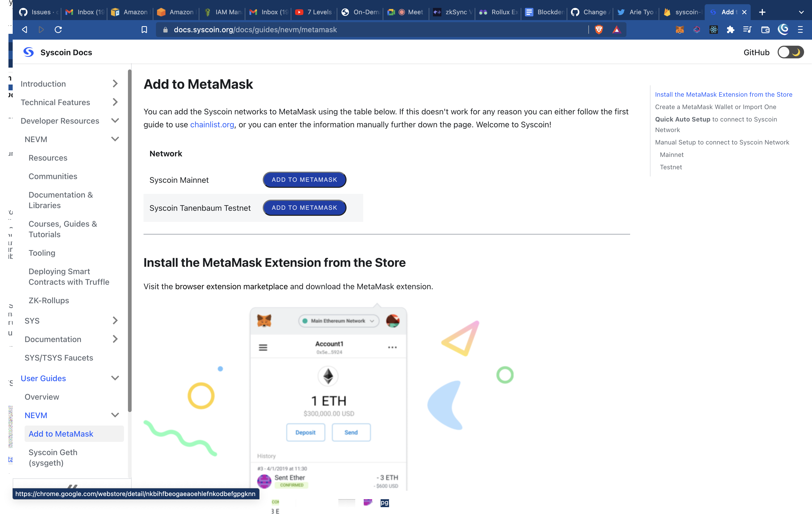
Task: Open the chainlist.org link
Action: [x=212, y=125]
